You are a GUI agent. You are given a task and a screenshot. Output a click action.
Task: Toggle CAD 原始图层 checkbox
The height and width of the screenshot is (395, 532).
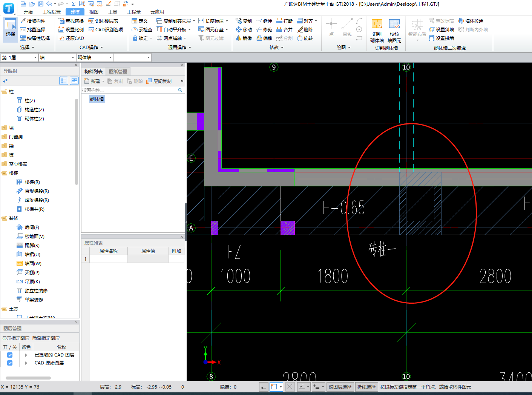tap(10, 363)
